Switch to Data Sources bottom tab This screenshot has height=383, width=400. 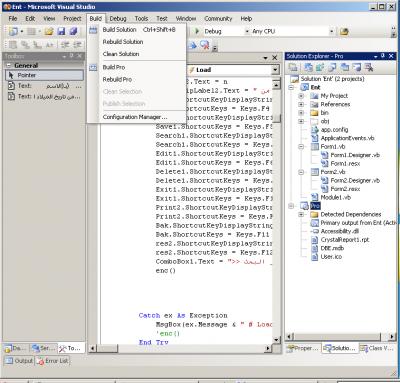[x=16, y=348]
